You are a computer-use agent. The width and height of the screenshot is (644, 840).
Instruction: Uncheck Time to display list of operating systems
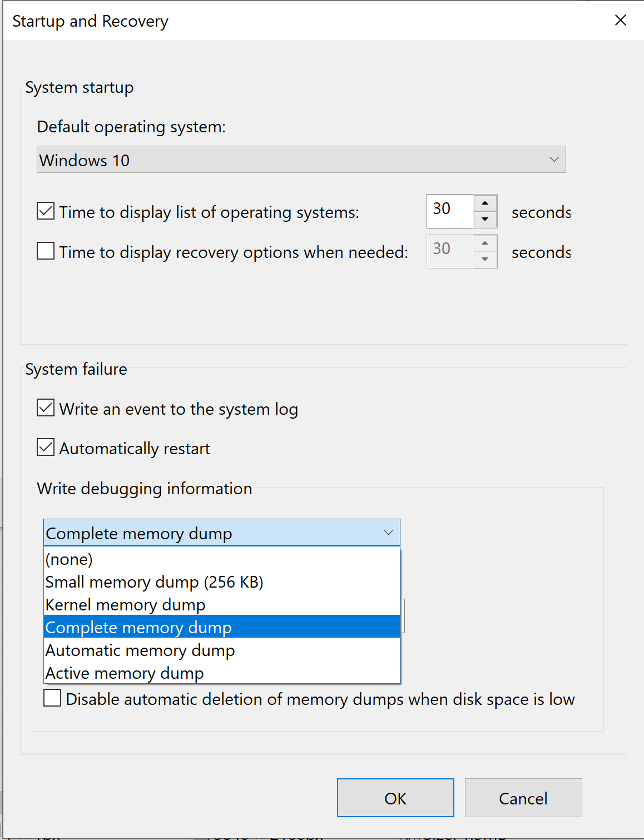click(x=45, y=211)
